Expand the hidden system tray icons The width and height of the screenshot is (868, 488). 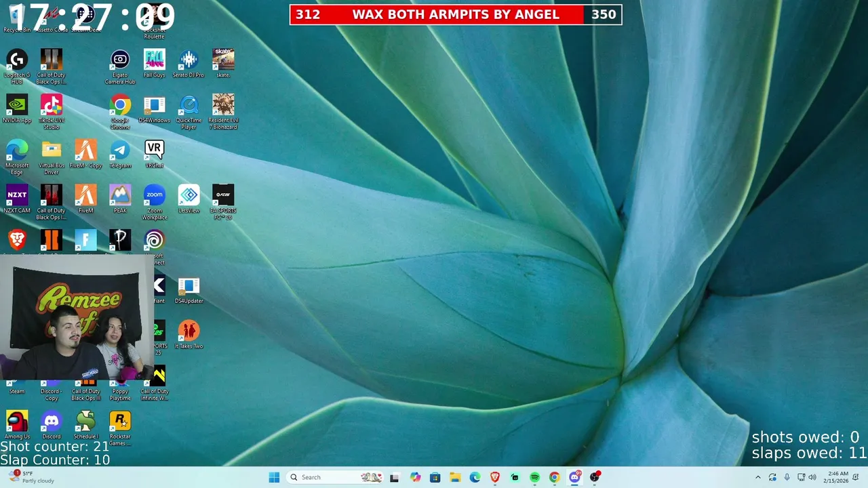pyautogui.click(x=758, y=477)
